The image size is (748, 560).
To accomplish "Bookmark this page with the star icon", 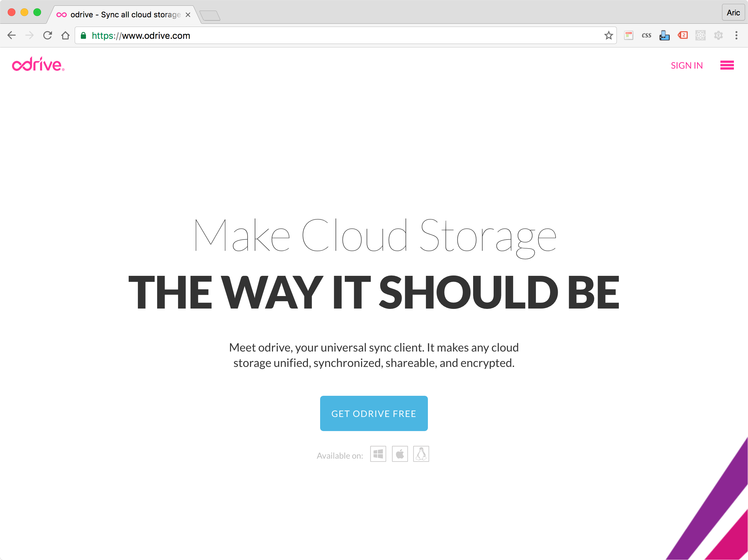I will (608, 36).
